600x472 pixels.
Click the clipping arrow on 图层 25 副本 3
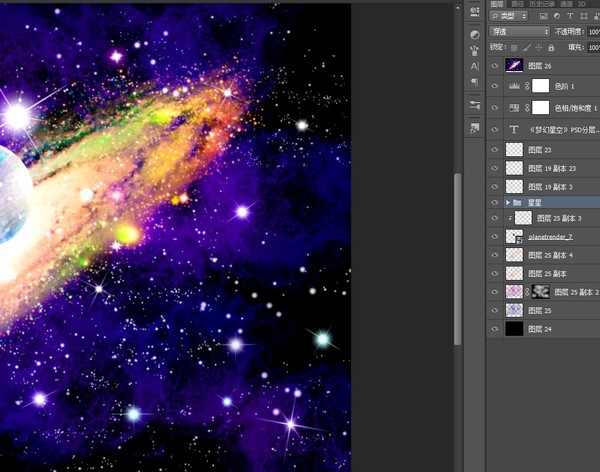point(510,218)
